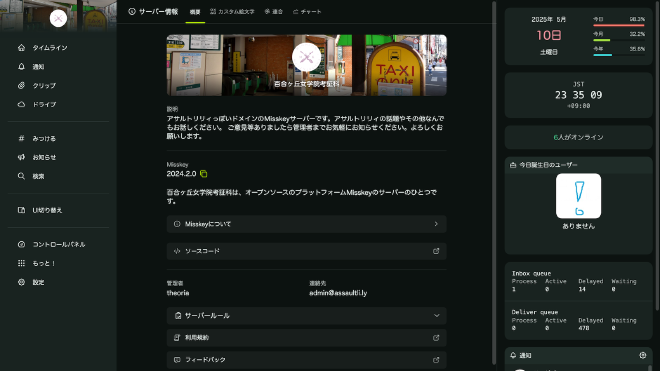This screenshot has height=371, width=660.
Task: Open the お知らせ megaphone icon
Action: pos(21,157)
